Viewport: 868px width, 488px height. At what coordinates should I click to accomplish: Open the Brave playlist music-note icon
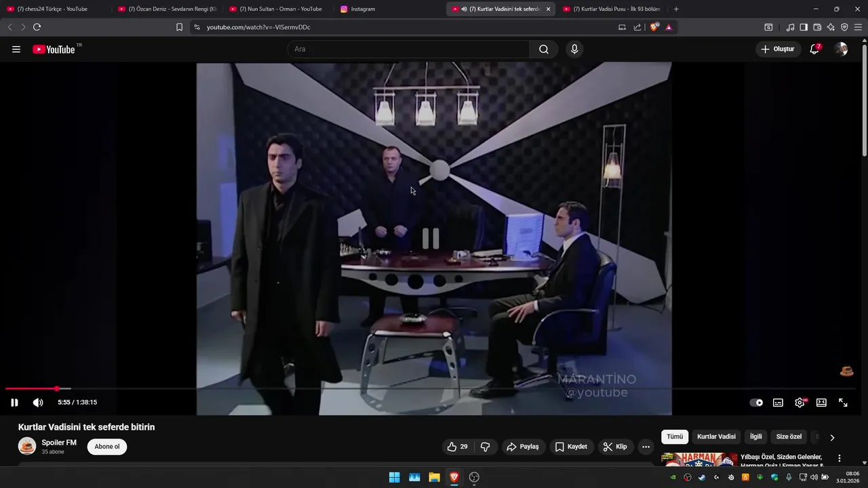790,27
